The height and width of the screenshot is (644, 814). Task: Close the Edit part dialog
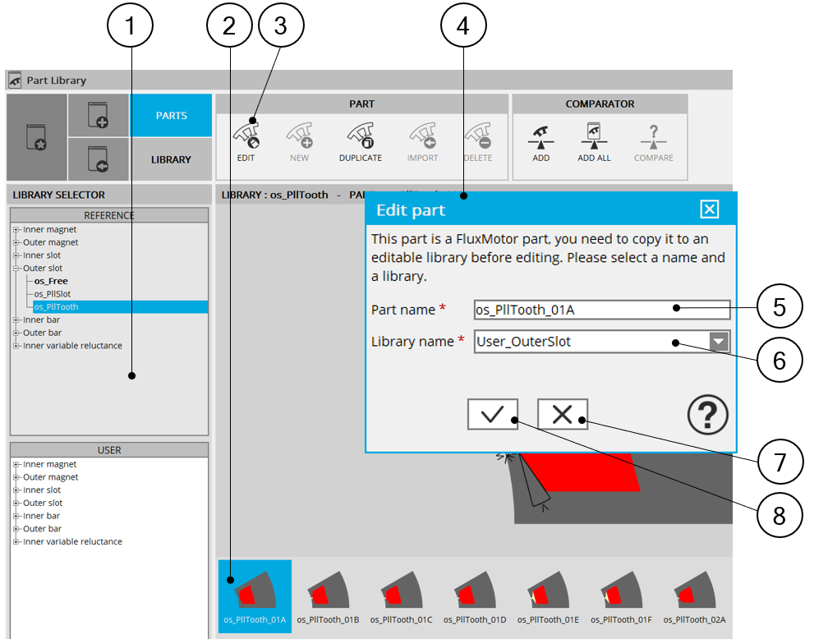click(710, 209)
